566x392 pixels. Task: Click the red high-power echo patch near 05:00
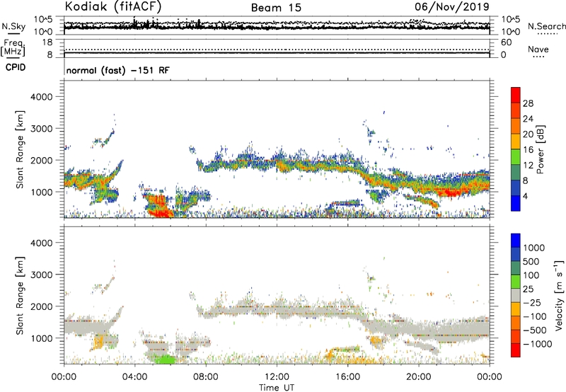pyautogui.click(x=158, y=205)
